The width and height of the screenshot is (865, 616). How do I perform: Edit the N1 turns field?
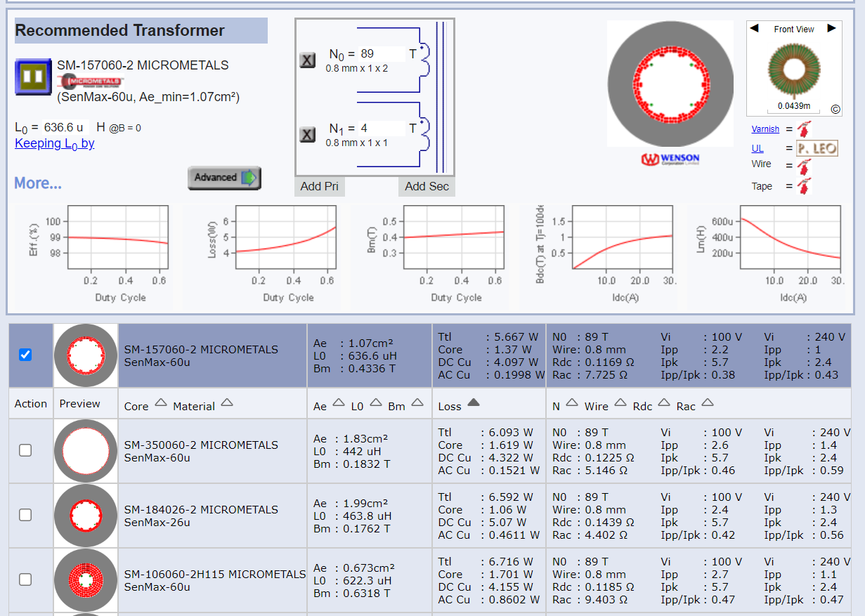click(x=382, y=129)
